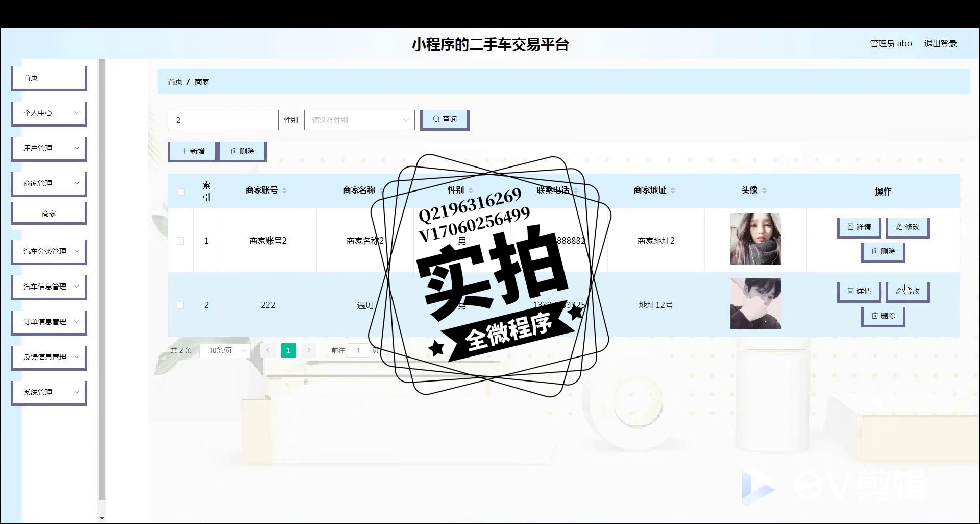Viewport: 980px width, 524px height.
Task: Click the toolbar 删除 button
Action: pos(242,151)
